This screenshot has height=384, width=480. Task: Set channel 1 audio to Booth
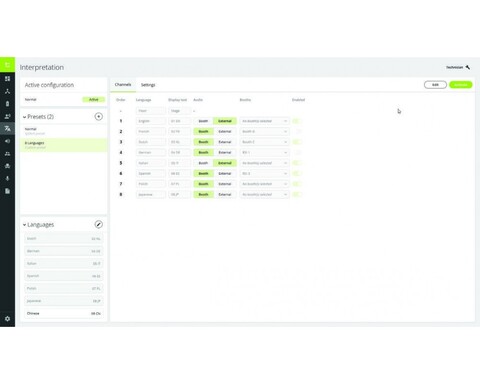203,121
